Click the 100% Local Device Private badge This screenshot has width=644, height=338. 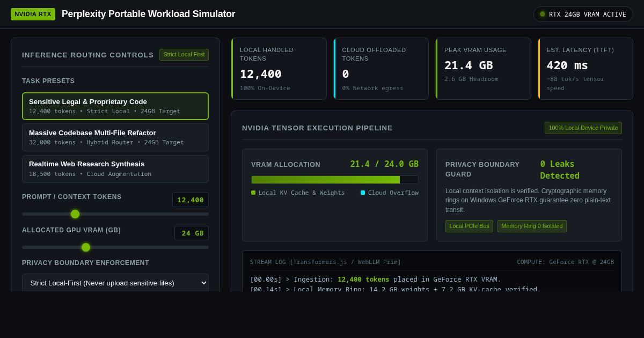pyautogui.click(x=583, y=128)
